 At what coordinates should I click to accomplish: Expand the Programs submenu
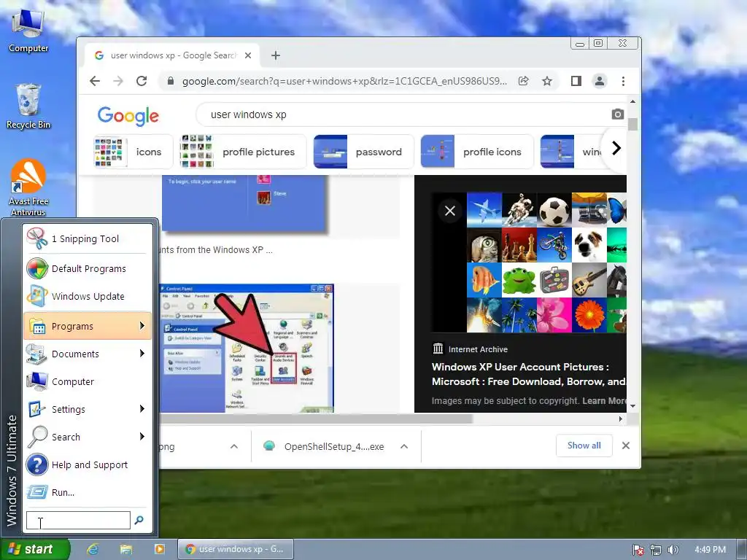[88, 326]
